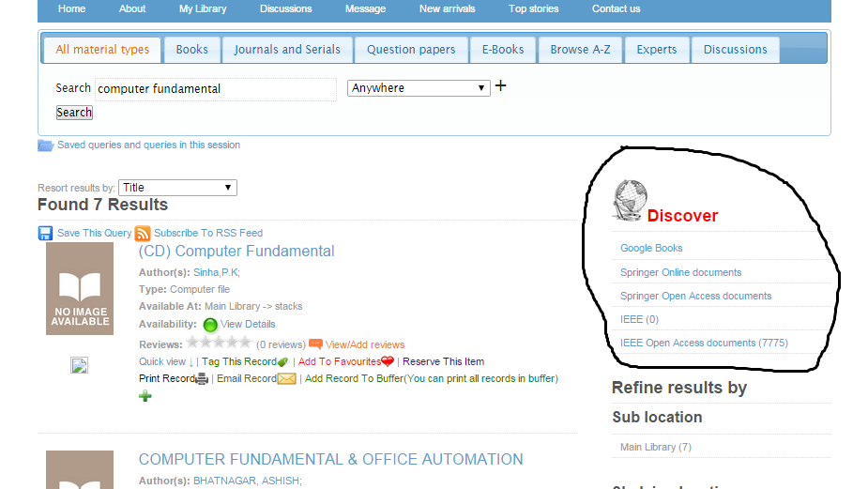This screenshot has height=489, width=868.
Task: Click the green availability status icon
Action: coord(210,325)
